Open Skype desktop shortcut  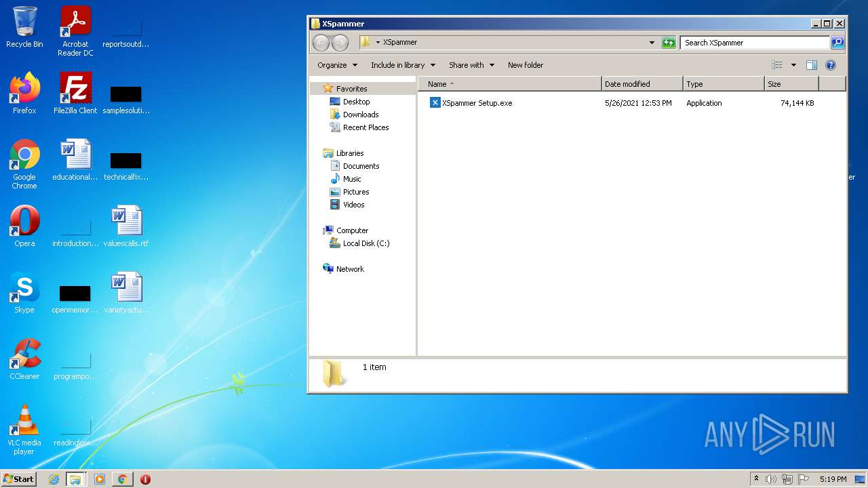24,293
